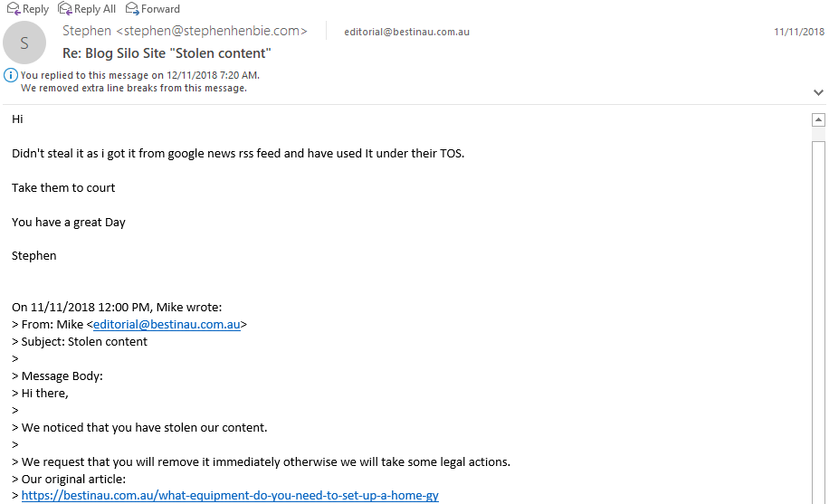
Task: Open editorial@bestinau.com.au link in quoted text
Action: 167,324
